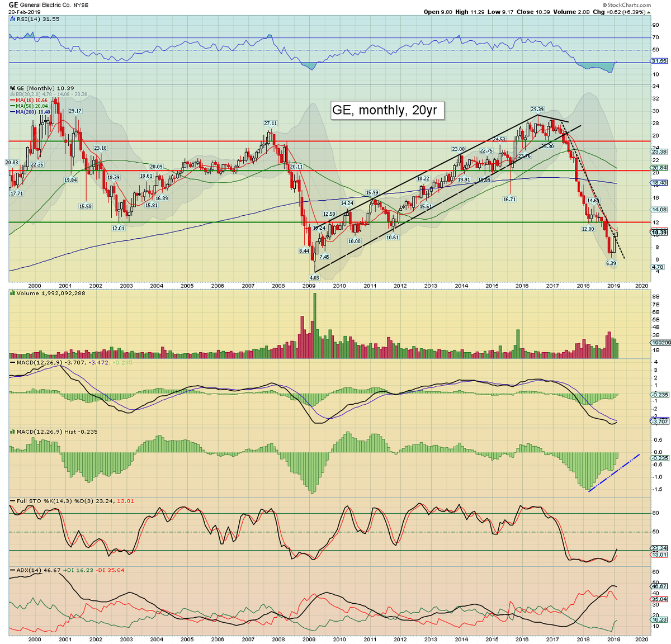This screenshot has height=644, width=671.
Task: Click the NYSE exchange label
Action: click(x=81, y=5)
